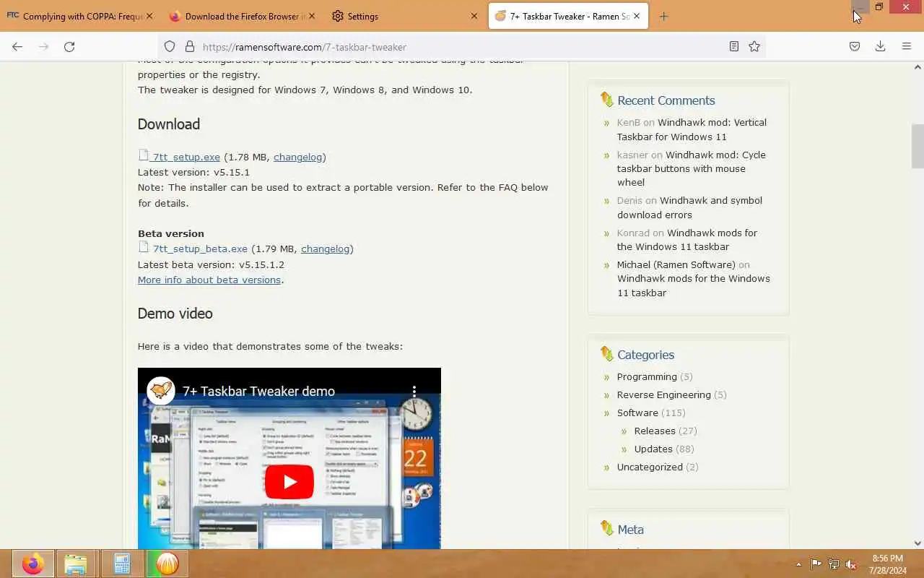Image resolution: width=924 pixels, height=578 pixels.
Task: Open File Explorer from the taskbar
Action: click(x=75, y=564)
